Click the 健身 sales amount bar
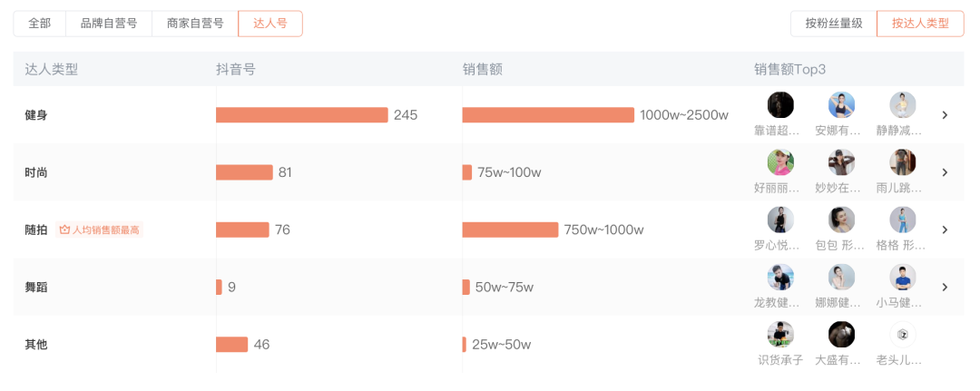The height and width of the screenshot is (391, 980). (548, 115)
